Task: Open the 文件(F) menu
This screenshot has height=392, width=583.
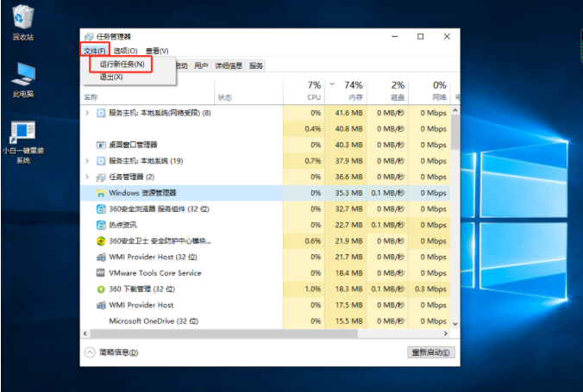Action: [x=95, y=51]
